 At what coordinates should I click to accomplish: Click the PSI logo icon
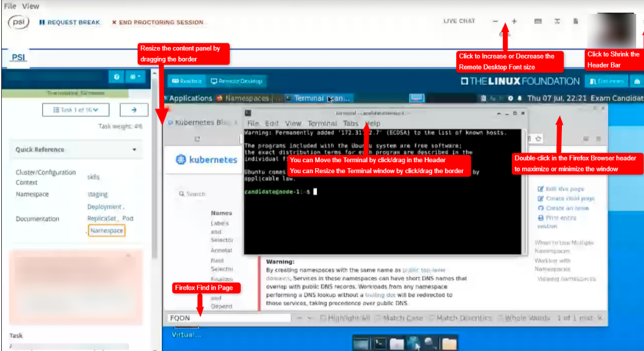coord(19,22)
